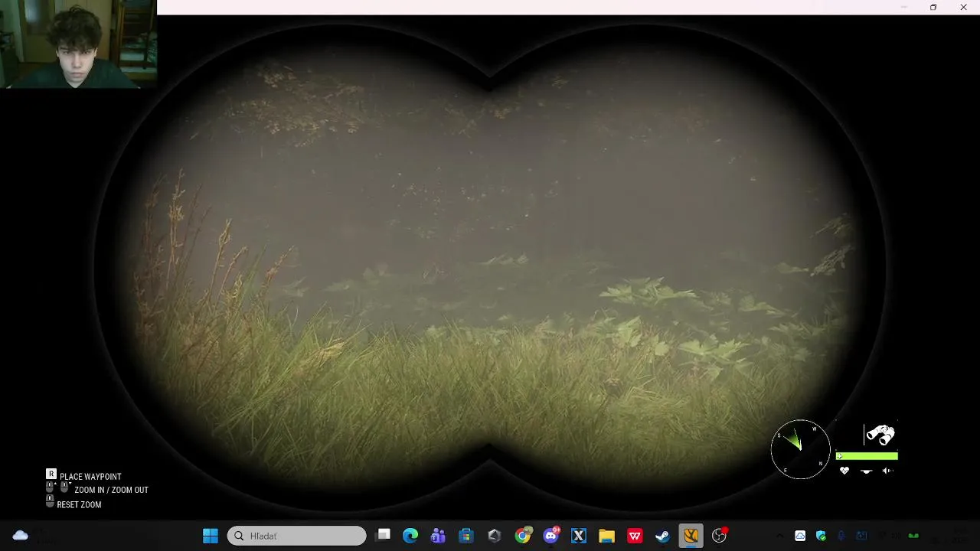Open the X app on the taskbar

(x=578, y=536)
